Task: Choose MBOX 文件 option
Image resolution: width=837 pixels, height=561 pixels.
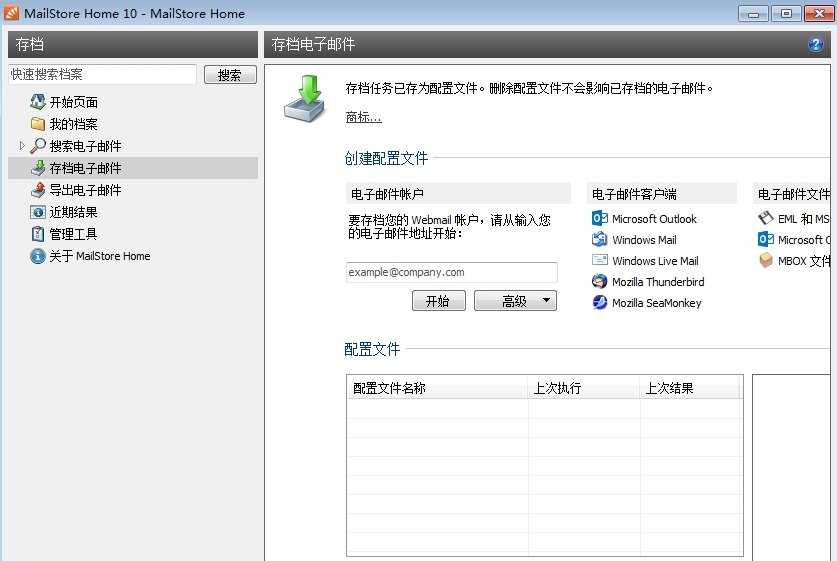Action: coord(804,260)
